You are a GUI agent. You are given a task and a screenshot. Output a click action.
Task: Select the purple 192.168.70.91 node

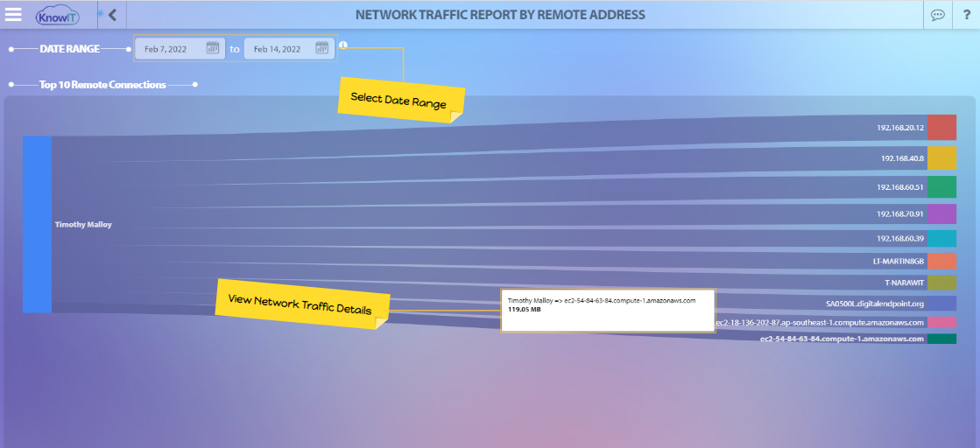[x=941, y=213]
